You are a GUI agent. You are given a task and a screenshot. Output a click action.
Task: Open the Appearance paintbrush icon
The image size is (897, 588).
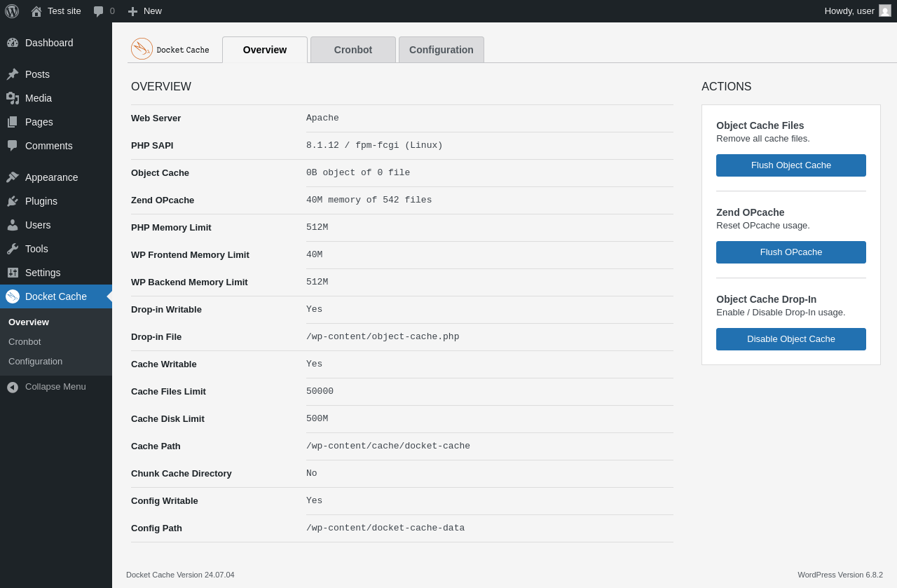[x=13, y=177]
